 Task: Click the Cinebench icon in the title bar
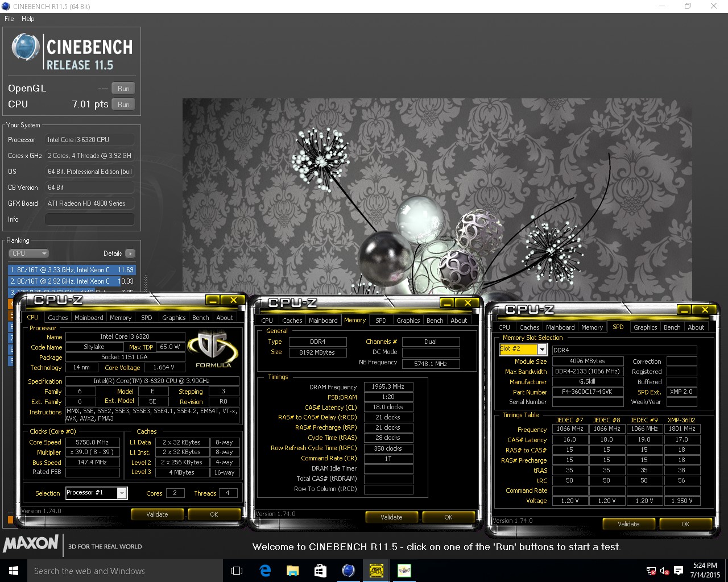click(6, 6)
